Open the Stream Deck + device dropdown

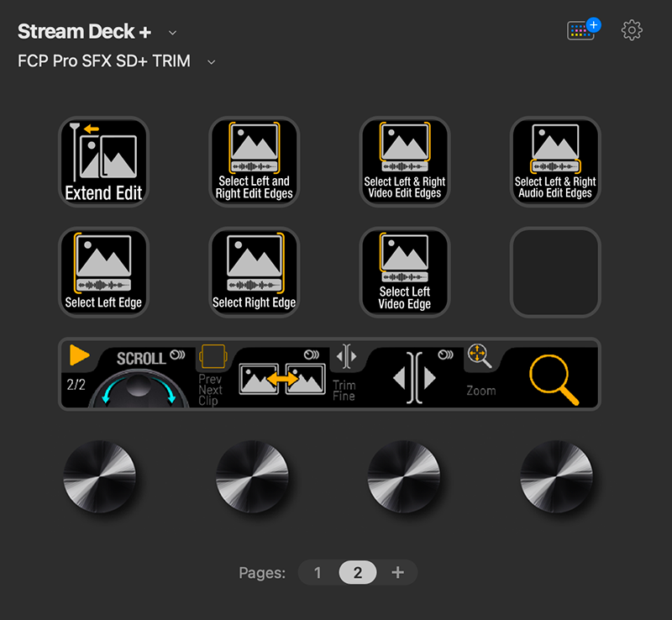point(172,32)
